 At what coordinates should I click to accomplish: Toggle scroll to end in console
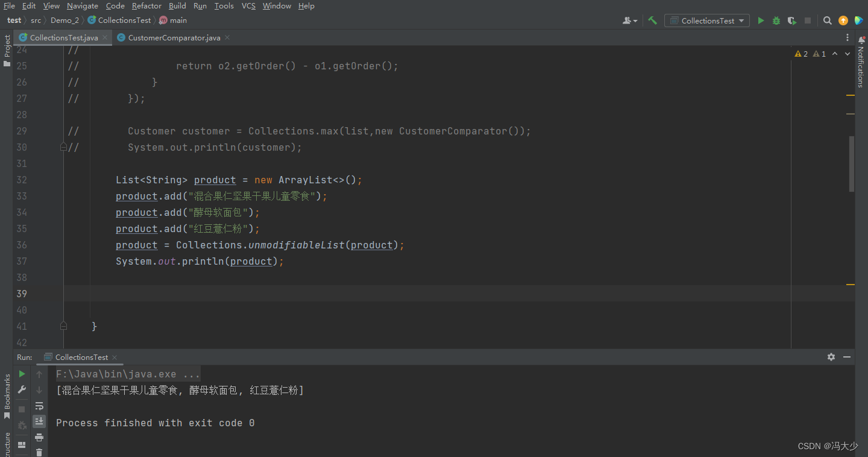click(x=39, y=421)
